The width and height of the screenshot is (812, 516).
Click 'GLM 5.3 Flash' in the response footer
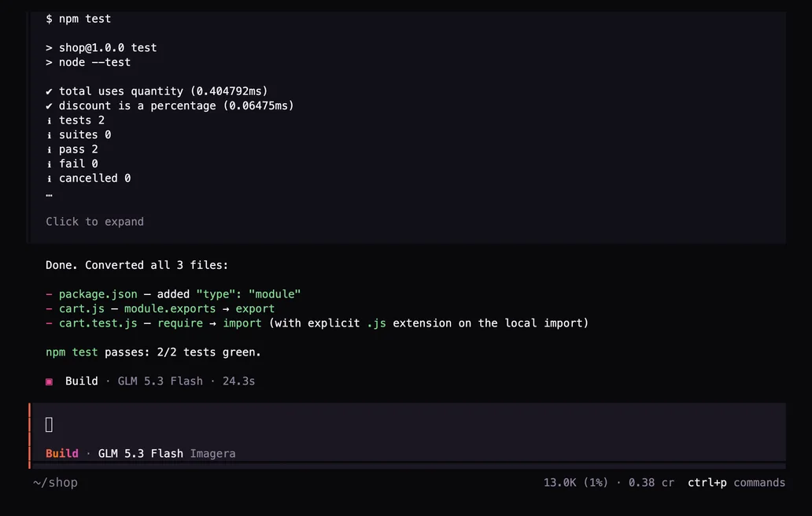click(x=160, y=381)
